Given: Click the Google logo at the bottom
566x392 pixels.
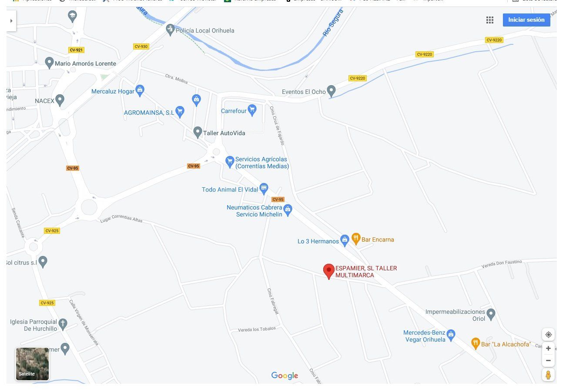Looking at the screenshot, I should tap(285, 376).
